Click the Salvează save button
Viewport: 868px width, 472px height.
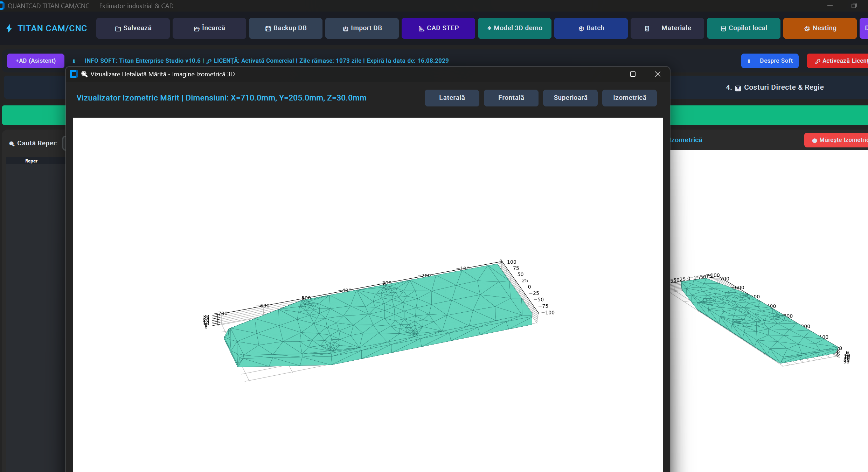coord(133,28)
